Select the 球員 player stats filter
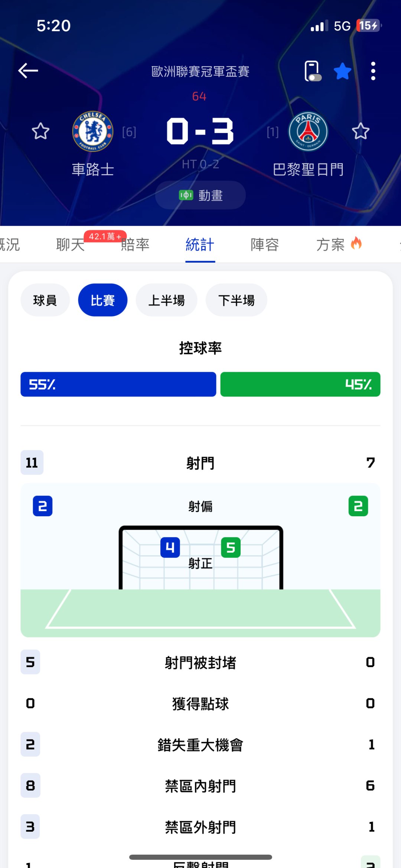This screenshot has width=401, height=868. (45, 300)
